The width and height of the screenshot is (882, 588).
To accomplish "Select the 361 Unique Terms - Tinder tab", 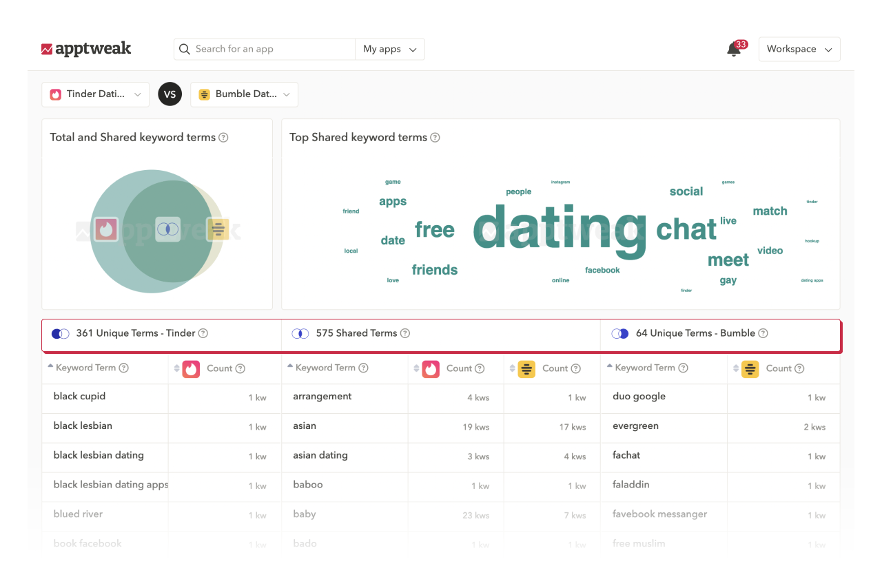I will 162,334.
